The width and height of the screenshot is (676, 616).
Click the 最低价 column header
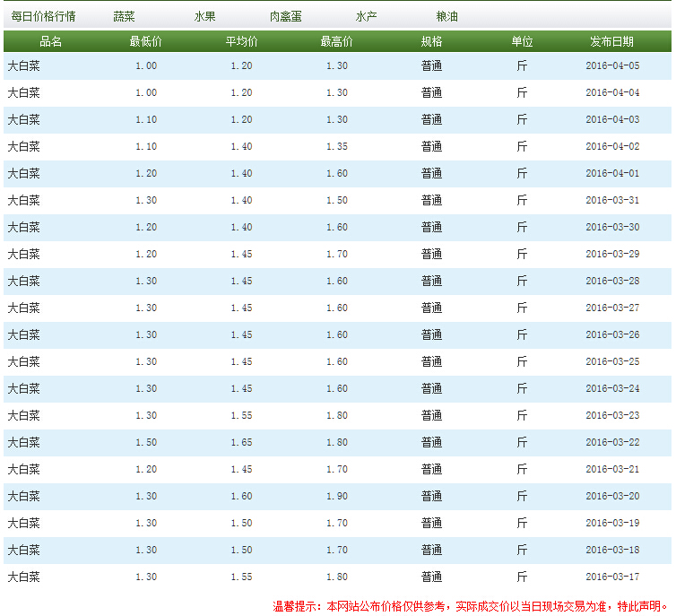[x=146, y=41]
